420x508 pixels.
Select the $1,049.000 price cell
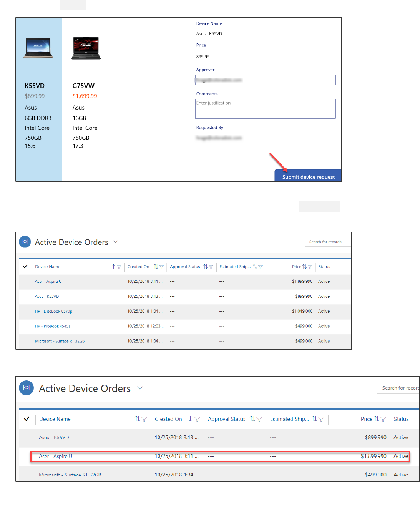tap(302, 311)
